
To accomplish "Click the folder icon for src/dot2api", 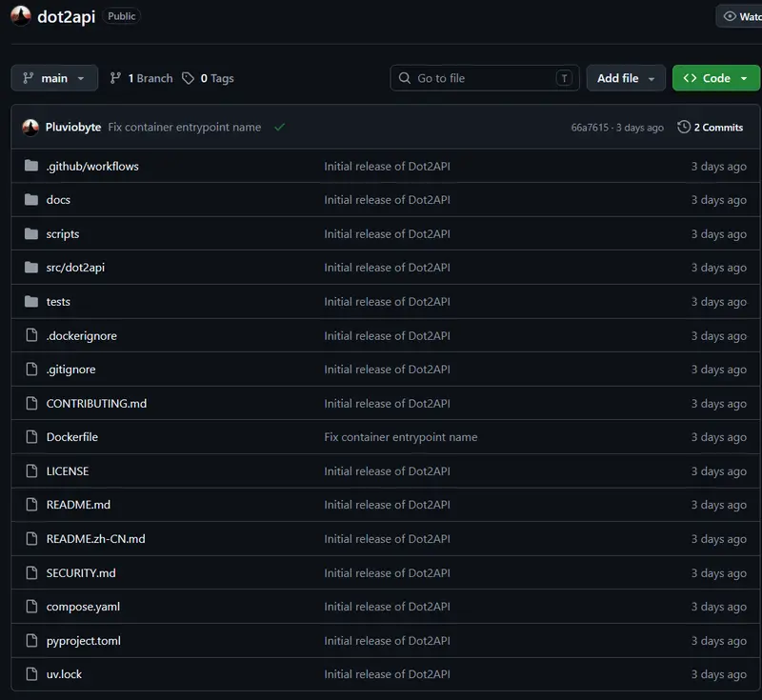I will click(31, 268).
